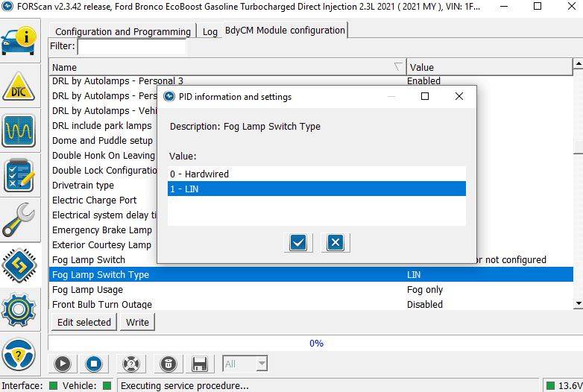This screenshot has width=583, height=392.
Task: Select the '1 - LIN' value
Action: point(316,189)
